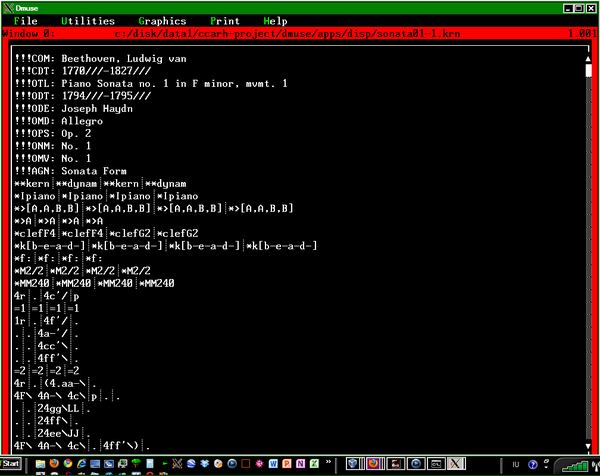Click the help icon in system tray

click(532, 464)
